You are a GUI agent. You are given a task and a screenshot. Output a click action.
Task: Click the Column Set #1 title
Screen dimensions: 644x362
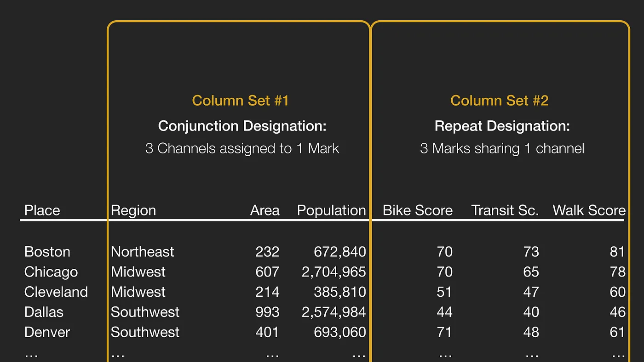(x=240, y=101)
